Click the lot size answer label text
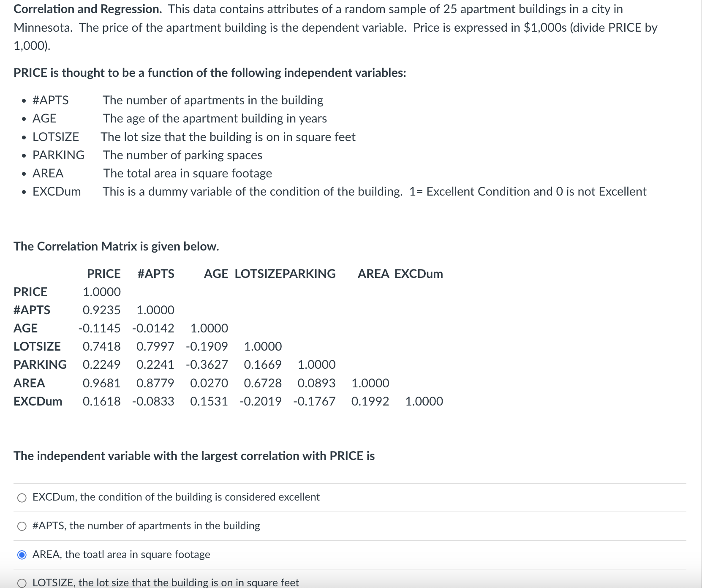This screenshot has width=702, height=588. tap(165, 583)
